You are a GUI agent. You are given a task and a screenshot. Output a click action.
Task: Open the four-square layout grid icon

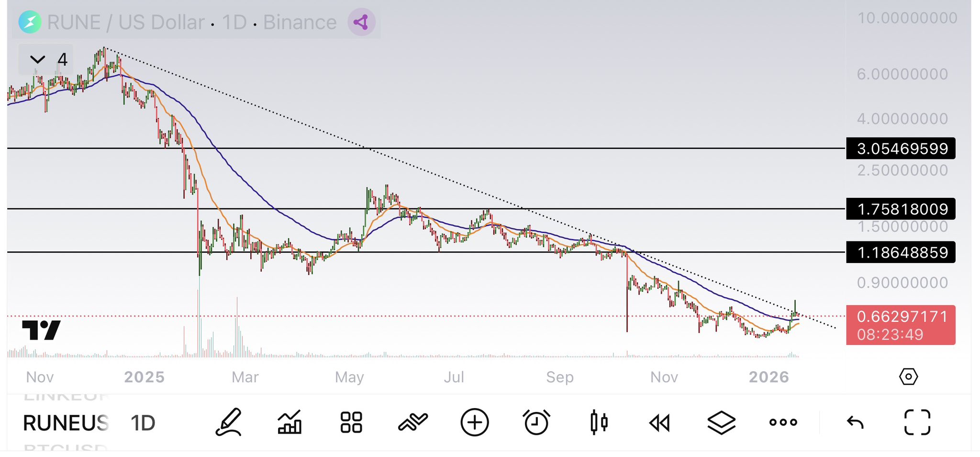pyautogui.click(x=351, y=422)
